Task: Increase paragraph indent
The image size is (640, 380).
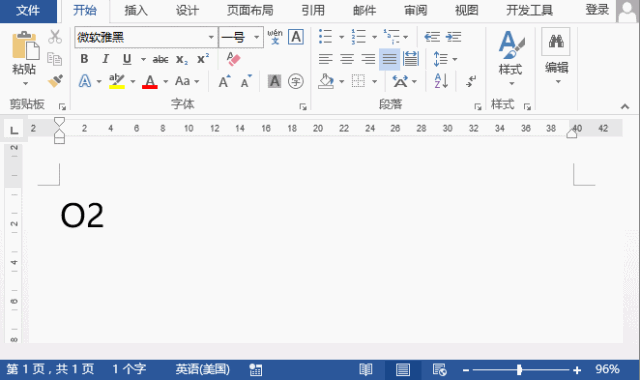Action: (453, 37)
